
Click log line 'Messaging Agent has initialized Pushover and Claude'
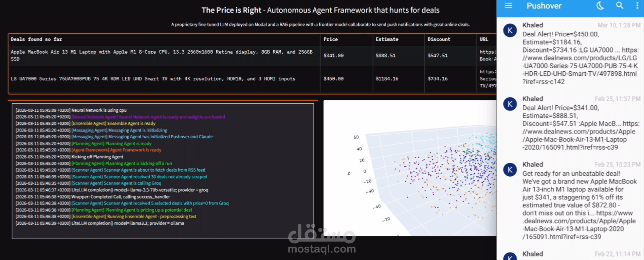point(114,137)
